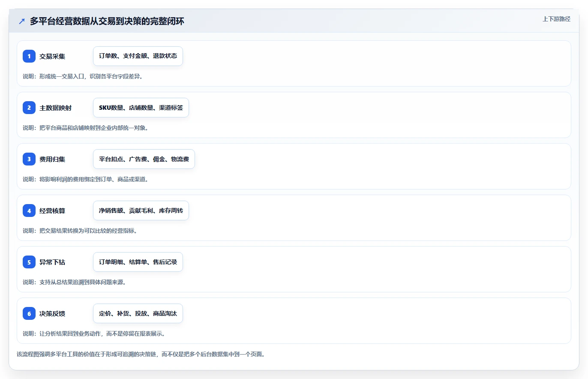The image size is (588, 379).
Task: Select the SKU数量、店铺数量、渠道标签 chip
Action: tap(141, 108)
